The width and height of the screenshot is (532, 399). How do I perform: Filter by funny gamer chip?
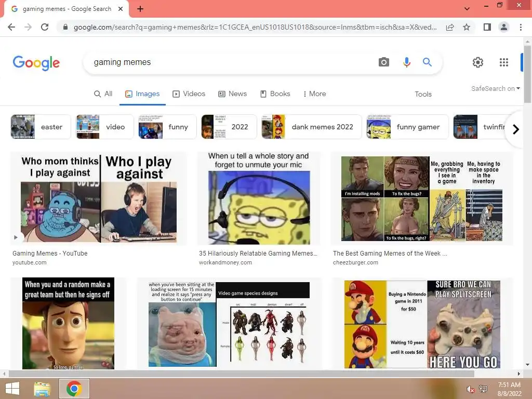pos(407,127)
